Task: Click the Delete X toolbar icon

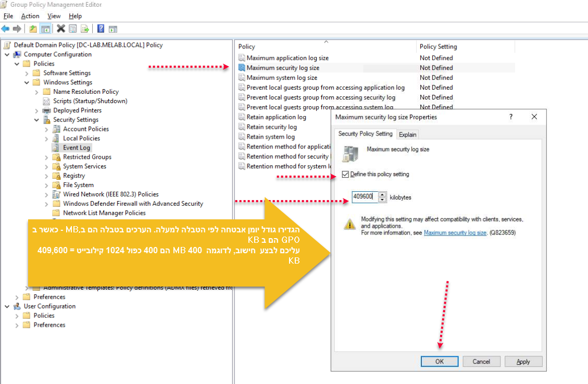Action: (x=61, y=29)
